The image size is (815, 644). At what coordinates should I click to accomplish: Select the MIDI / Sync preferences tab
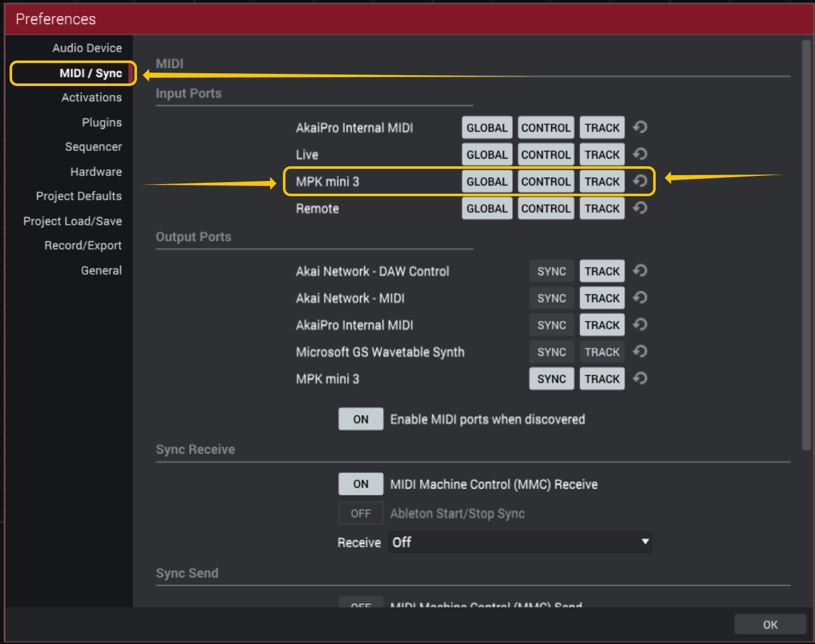pos(90,73)
